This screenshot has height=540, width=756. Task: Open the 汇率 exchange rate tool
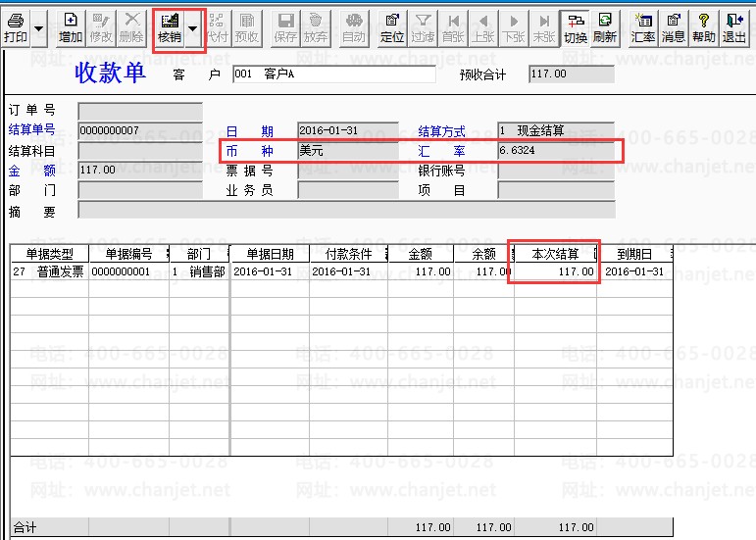(643, 28)
